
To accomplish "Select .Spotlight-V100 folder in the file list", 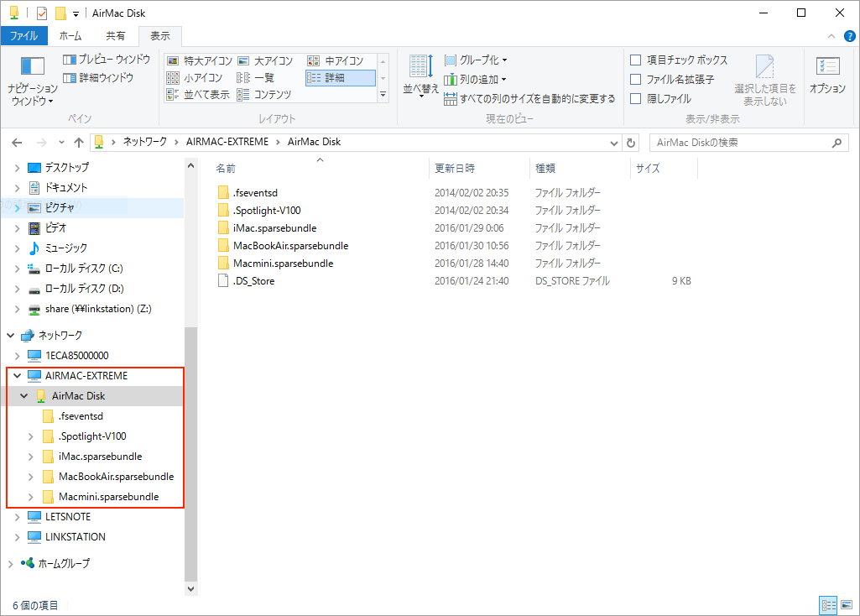I will (x=267, y=211).
